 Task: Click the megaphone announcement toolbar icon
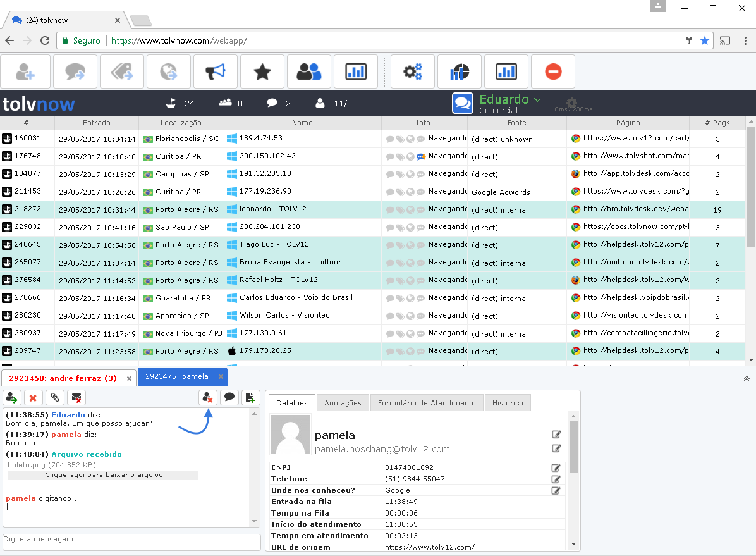tap(216, 72)
